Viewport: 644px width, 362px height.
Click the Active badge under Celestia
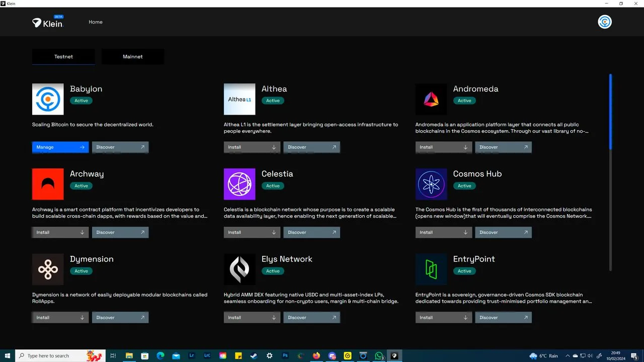[273, 186]
